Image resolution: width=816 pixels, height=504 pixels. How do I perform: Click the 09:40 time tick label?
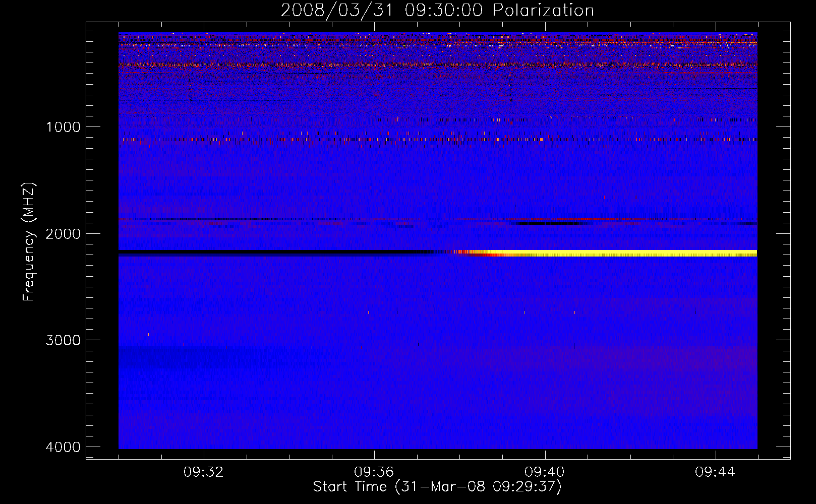point(545,472)
